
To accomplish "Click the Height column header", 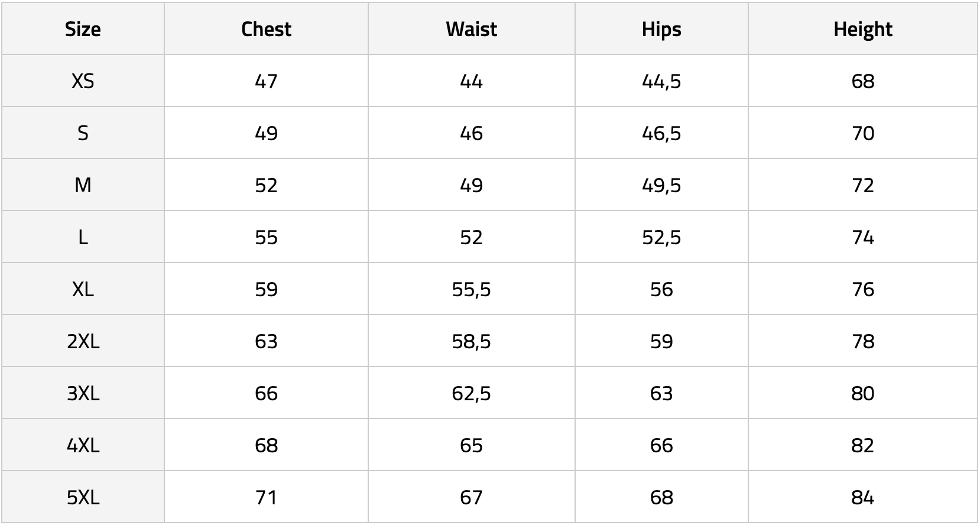I will pos(863,30).
